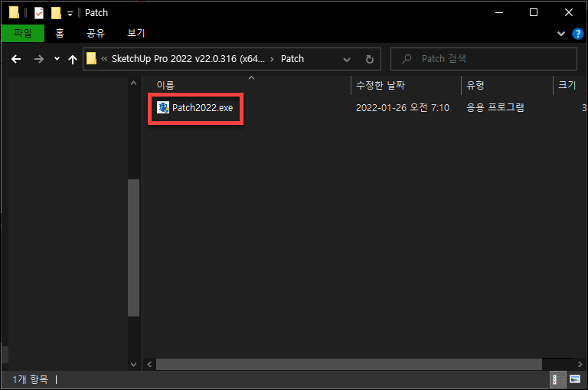Click the horizontal scrollbar right arrow
Screen dimensions: 588x390
(x=580, y=364)
